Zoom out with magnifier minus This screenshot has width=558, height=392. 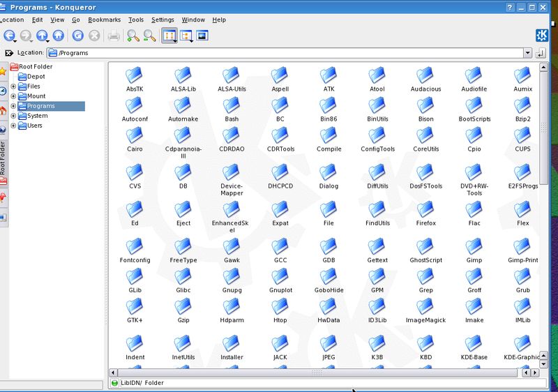tap(149, 36)
